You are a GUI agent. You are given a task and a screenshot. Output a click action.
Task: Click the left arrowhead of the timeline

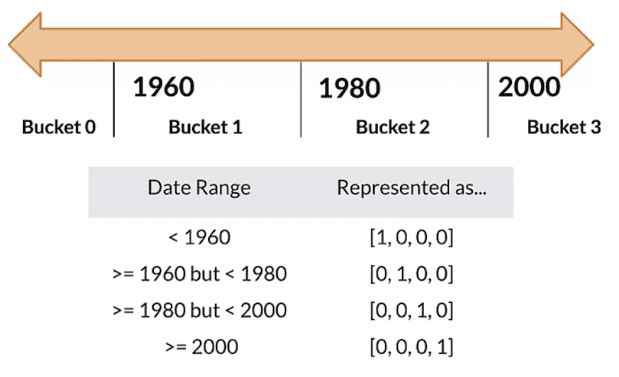point(25,45)
